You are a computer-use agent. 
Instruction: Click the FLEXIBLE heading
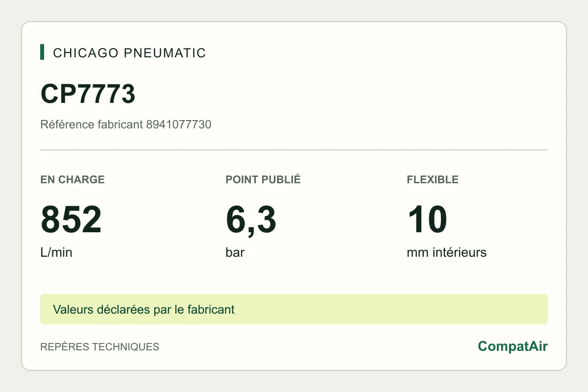click(433, 179)
